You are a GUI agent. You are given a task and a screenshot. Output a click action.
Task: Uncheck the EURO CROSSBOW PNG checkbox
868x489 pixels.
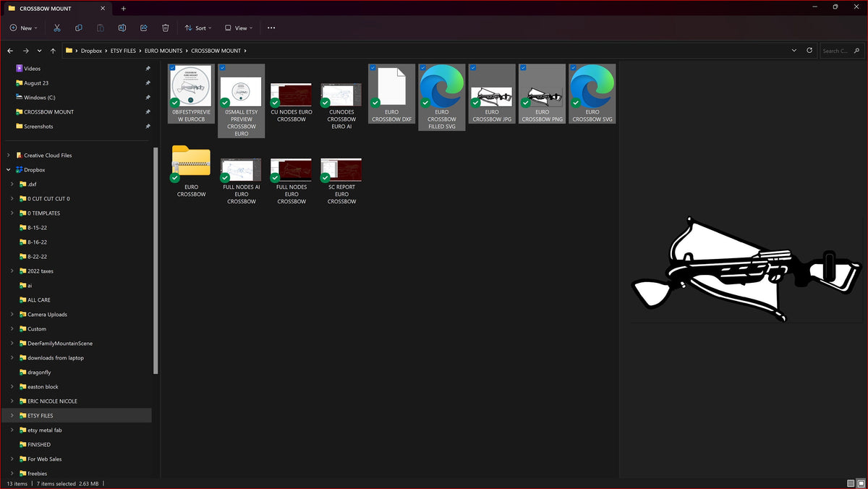523,67
